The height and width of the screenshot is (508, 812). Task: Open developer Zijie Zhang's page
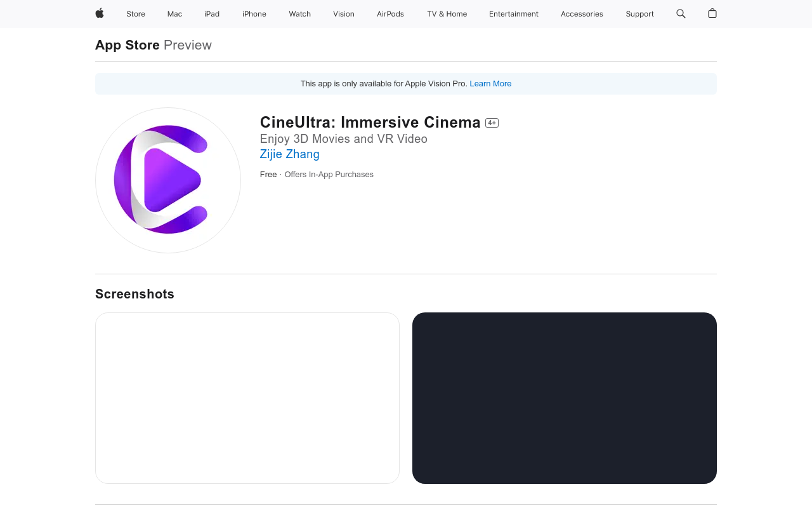[290, 154]
